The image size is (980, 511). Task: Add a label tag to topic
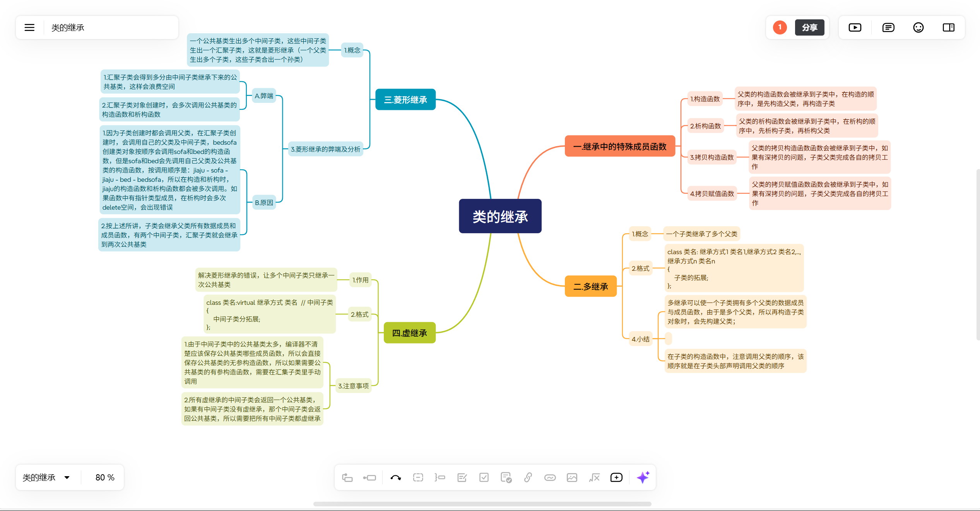[550, 477]
